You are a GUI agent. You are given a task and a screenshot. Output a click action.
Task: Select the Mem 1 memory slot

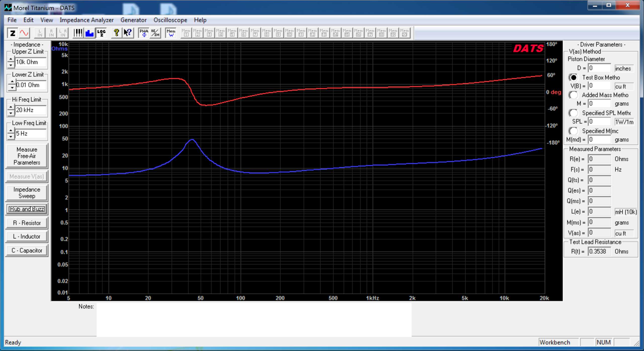[186, 33]
